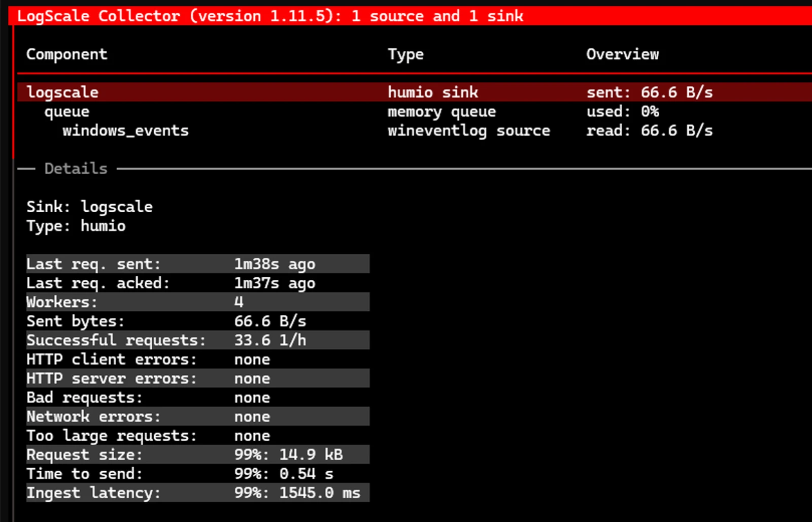Image resolution: width=812 pixels, height=522 pixels.
Task: Select the queue component row
Action: pyautogui.click(x=415, y=111)
